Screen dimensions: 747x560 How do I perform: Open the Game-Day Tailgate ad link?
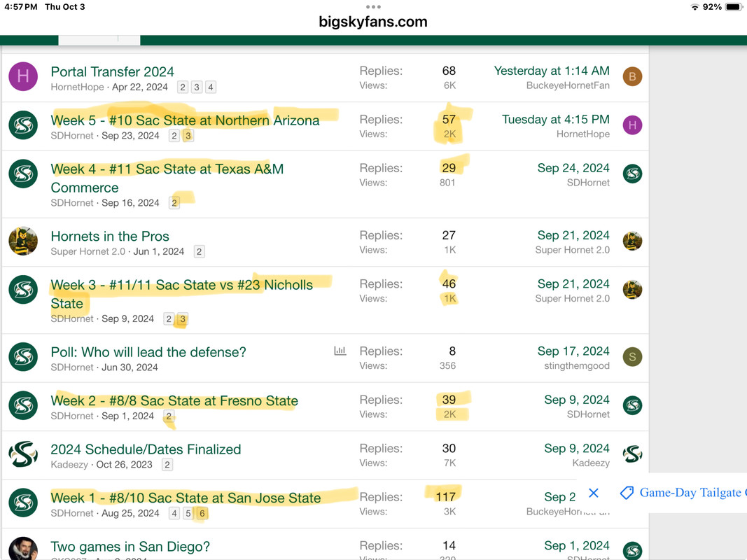(690, 492)
